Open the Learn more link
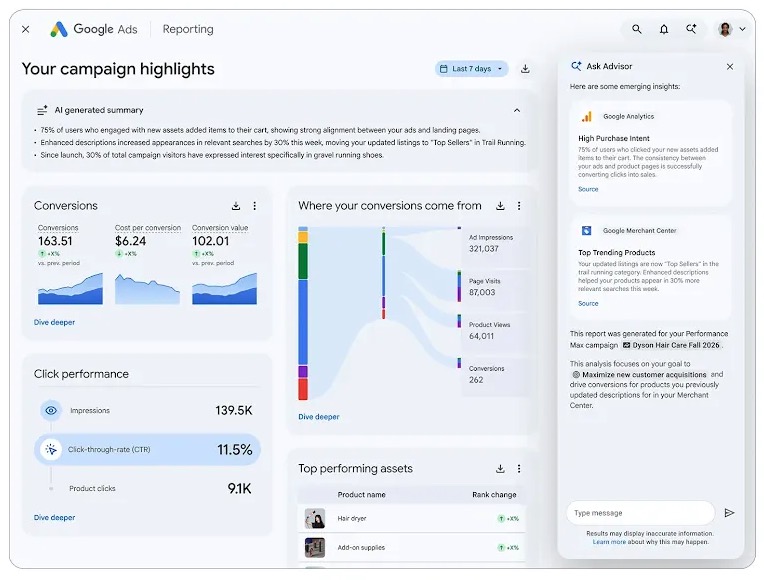This screenshot has height=580, width=764. (x=609, y=542)
